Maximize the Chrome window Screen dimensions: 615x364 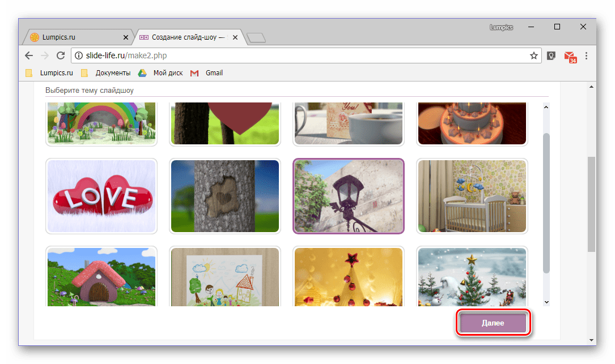(x=557, y=27)
